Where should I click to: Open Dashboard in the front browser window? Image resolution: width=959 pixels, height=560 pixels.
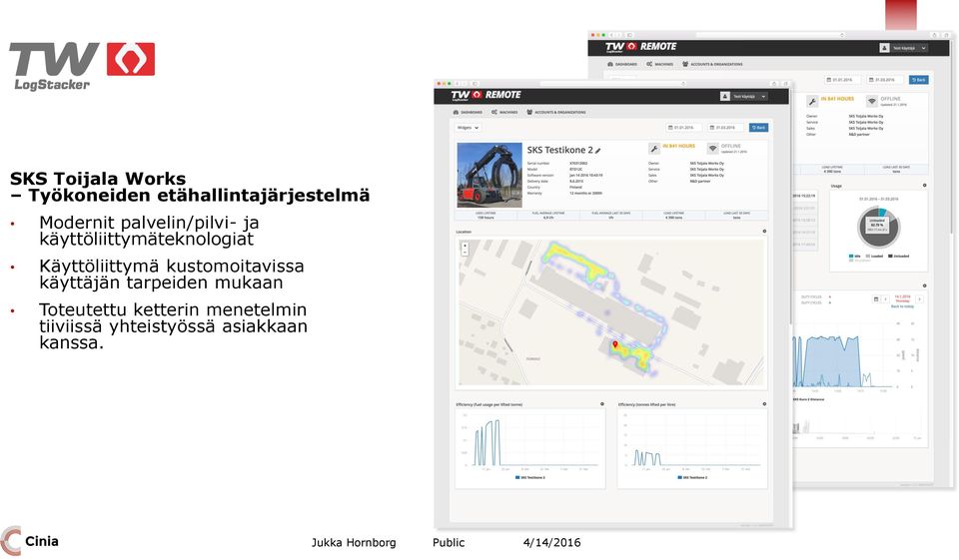click(468, 113)
